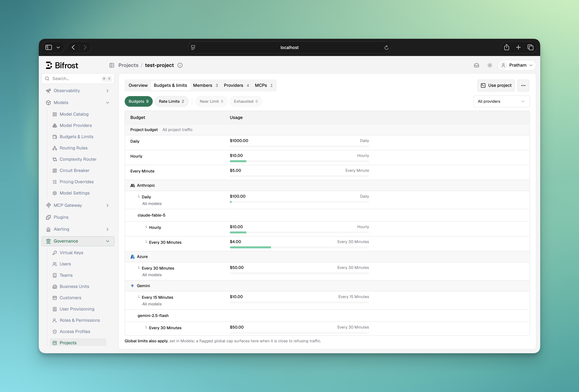579x392 pixels.
Task: Click the Gemini provider group header
Action: coord(327,286)
